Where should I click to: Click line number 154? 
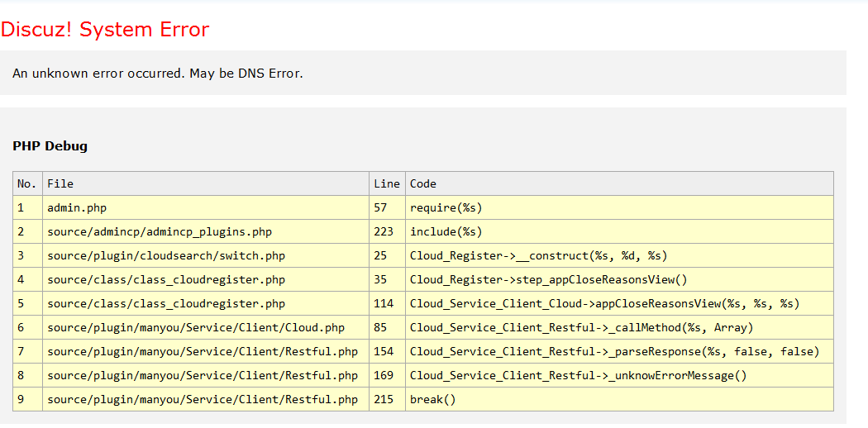point(388,352)
